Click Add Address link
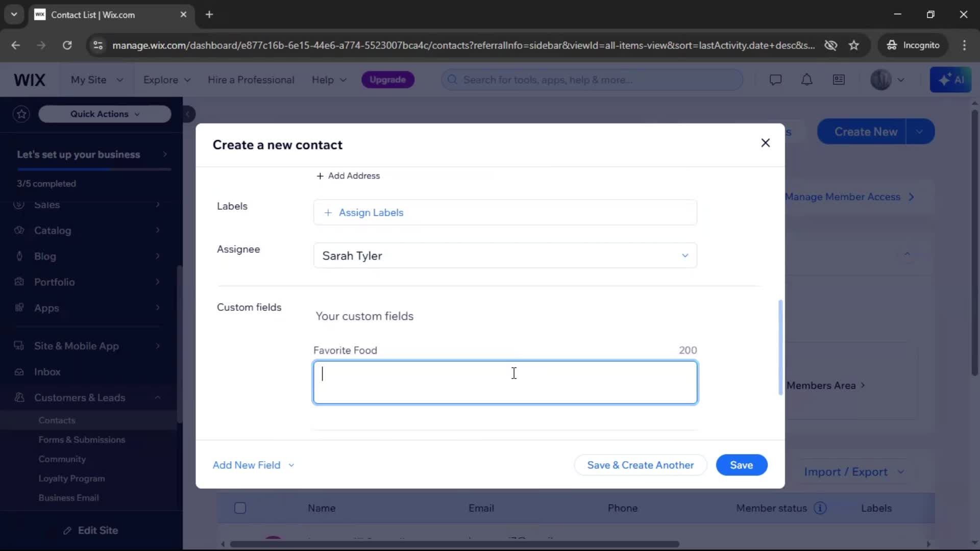Image resolution: width=980 pixels, height=551 pixels. pyautogui.click(x=348, y=176)
